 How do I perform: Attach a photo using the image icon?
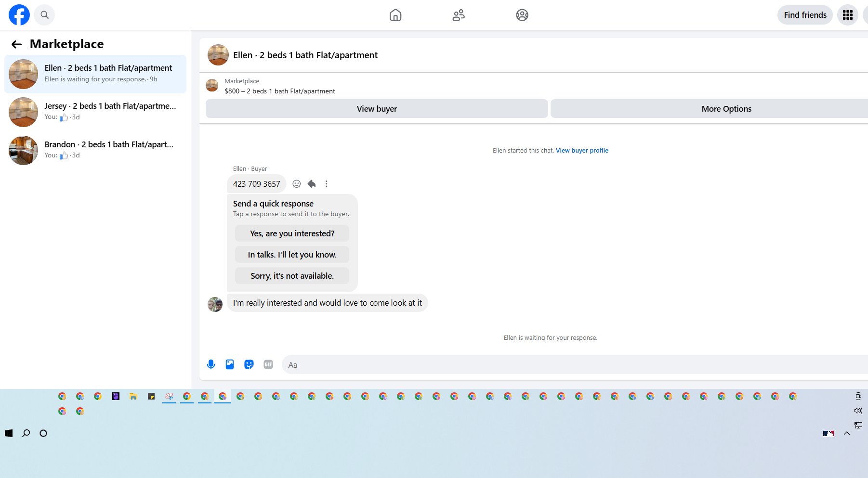(x=230, y=364)
